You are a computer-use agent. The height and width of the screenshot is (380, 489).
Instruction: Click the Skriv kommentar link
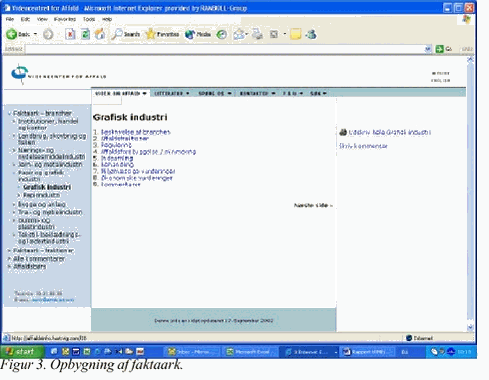pyautogui.click(x=363, y=146)
